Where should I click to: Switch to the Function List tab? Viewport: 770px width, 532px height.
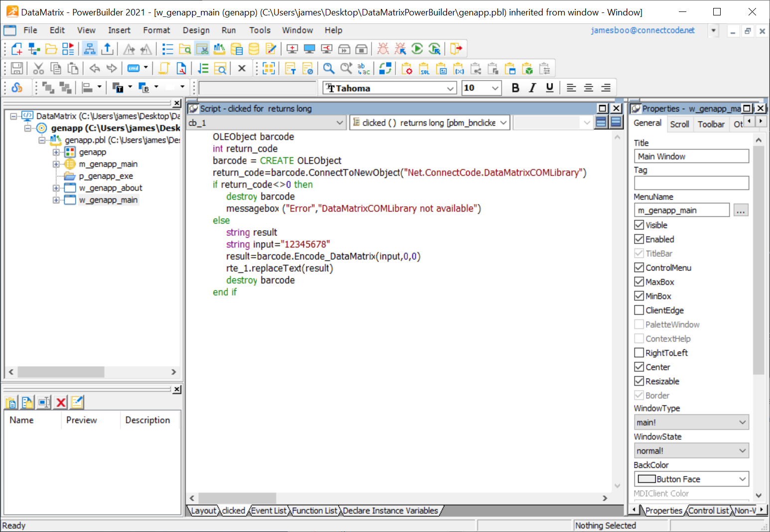pyautogui.click(x=315, y=511)
